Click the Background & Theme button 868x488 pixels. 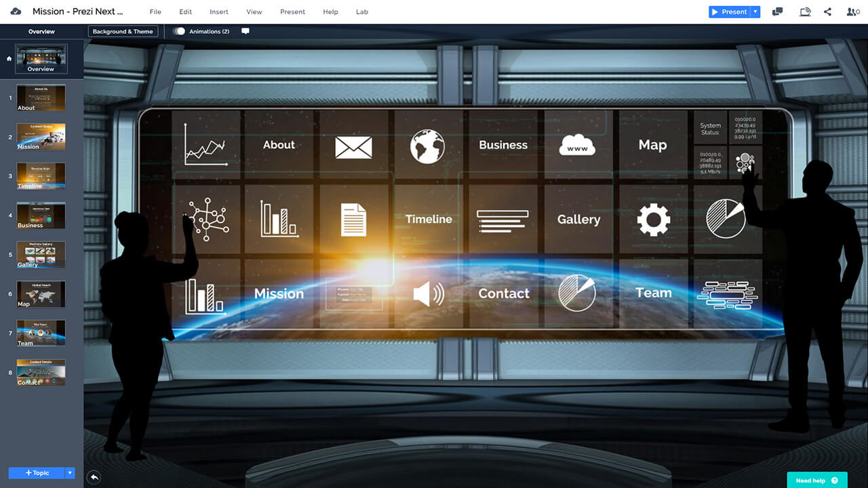(x=123, y=31)
